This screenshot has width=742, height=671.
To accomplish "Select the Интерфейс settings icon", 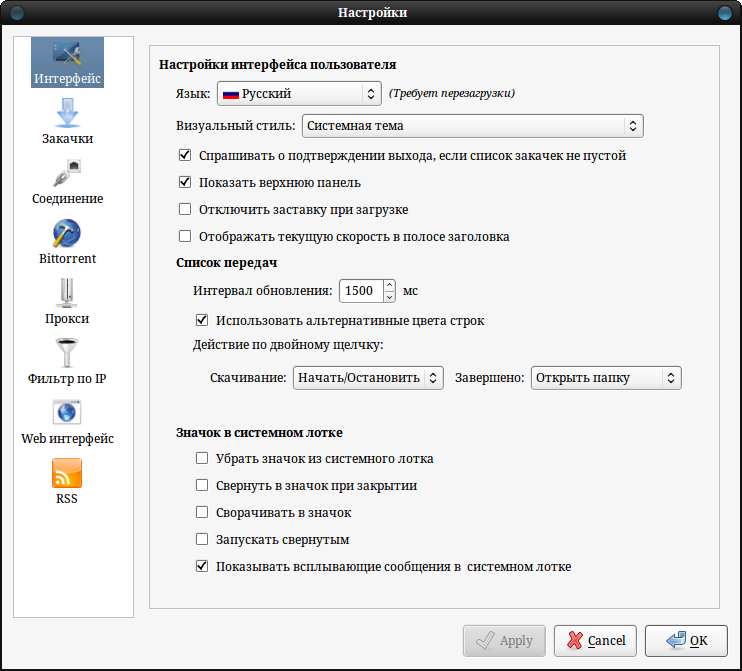I will (67, 53).
